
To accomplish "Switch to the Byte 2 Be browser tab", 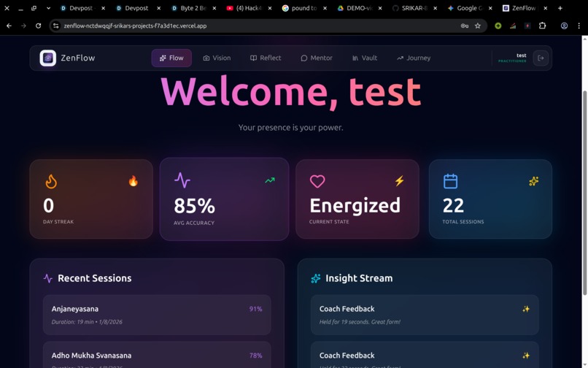I will [194, 8].
